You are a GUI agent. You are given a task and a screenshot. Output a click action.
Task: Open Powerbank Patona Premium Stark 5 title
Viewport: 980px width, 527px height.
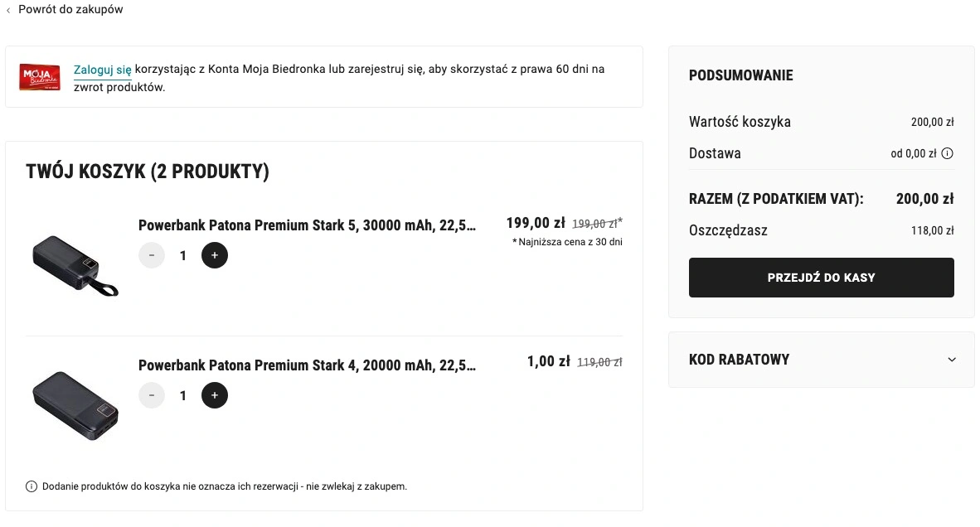click(307, 225)
